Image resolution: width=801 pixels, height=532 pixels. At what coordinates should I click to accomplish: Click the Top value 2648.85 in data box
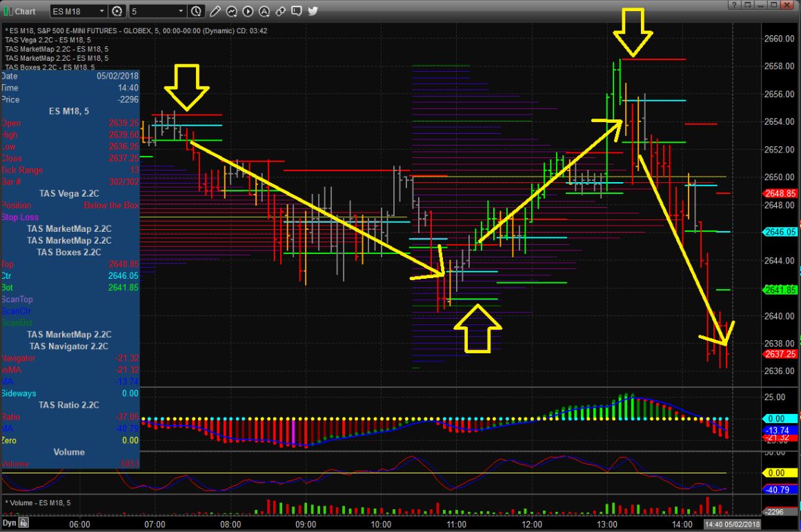pyautogui.click(x=123, y=264)
